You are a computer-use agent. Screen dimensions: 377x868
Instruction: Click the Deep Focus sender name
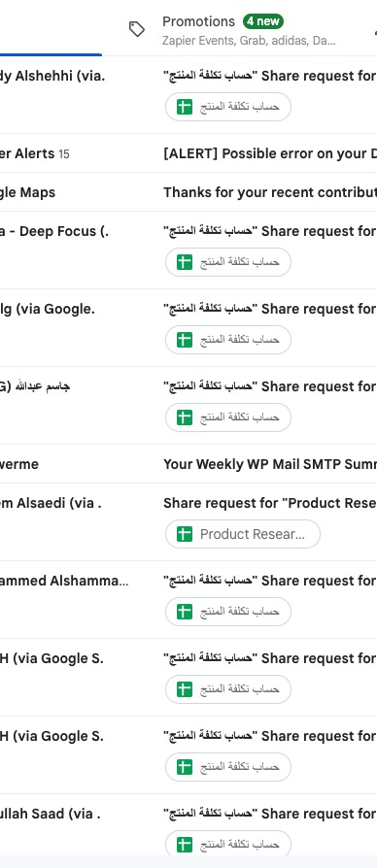(x=54, y=231)
